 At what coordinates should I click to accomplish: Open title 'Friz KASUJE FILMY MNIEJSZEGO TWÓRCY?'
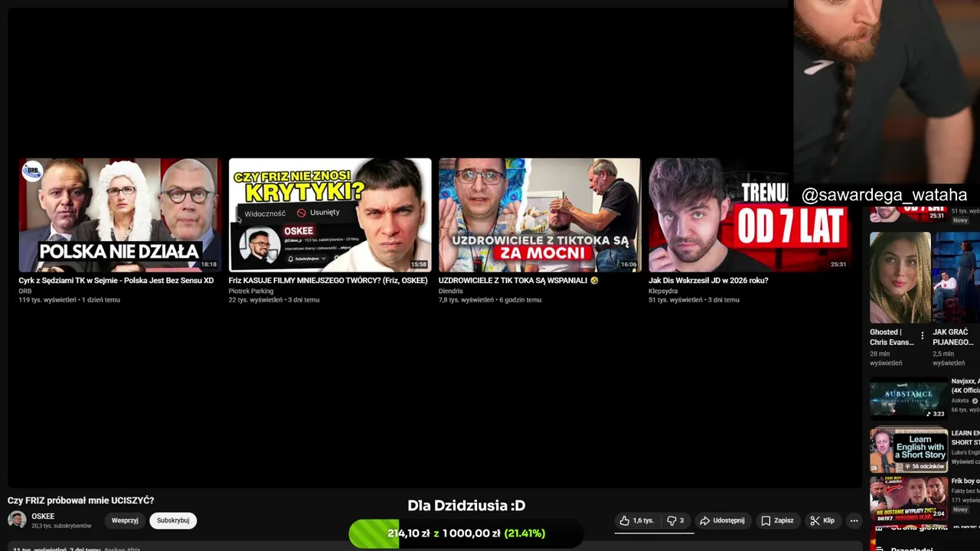point(328,281)
